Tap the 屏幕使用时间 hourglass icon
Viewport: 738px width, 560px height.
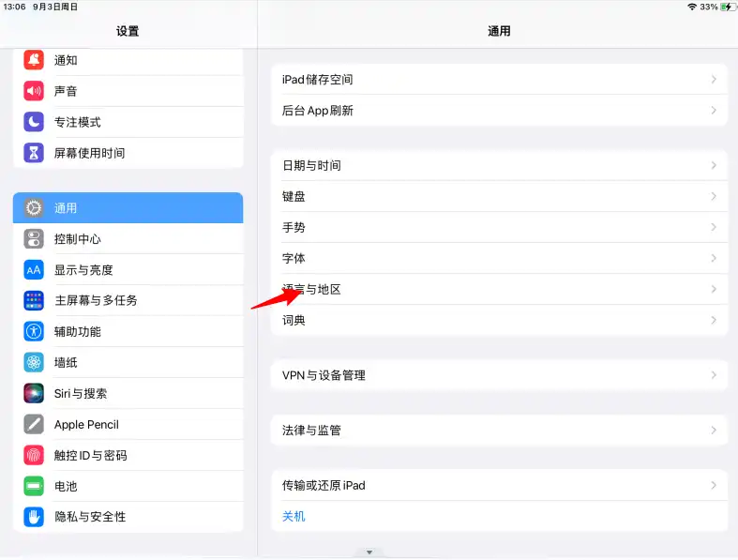click(x=34, y=153)
